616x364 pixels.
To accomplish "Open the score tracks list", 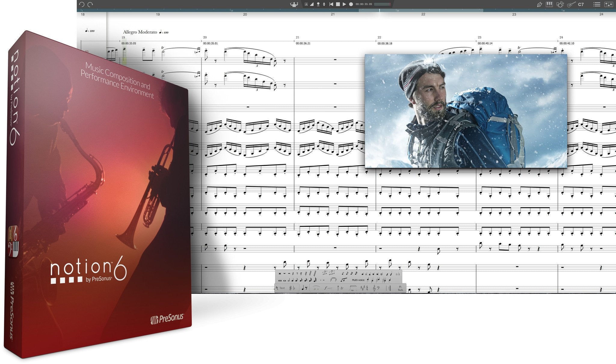I will click(597, 4).
